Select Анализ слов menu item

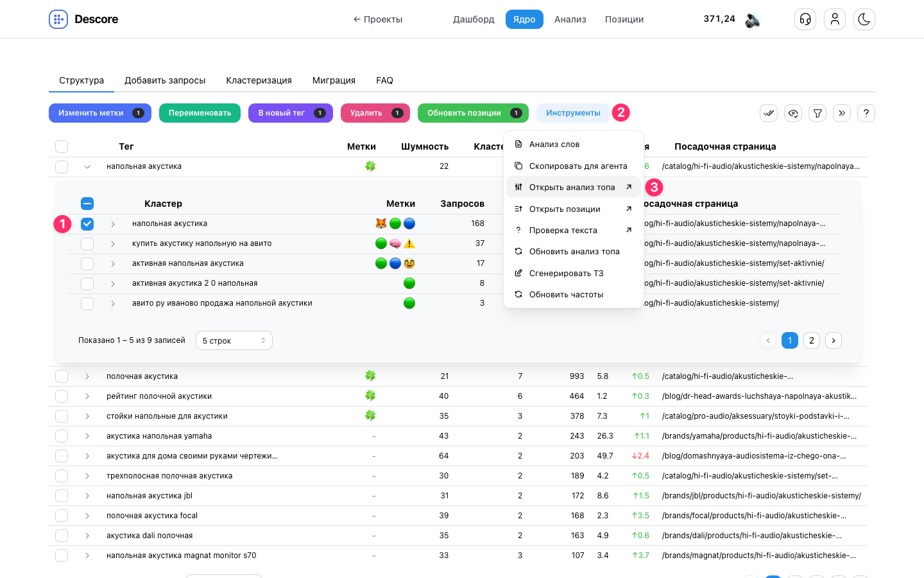pyautogui.click(x=574, y=144)
